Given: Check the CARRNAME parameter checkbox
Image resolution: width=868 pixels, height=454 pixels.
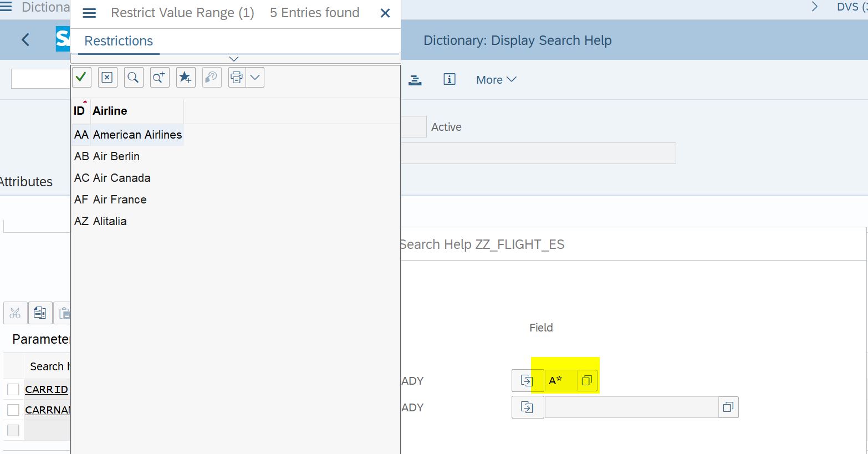Looking at the screenshot, I should 13,410.
